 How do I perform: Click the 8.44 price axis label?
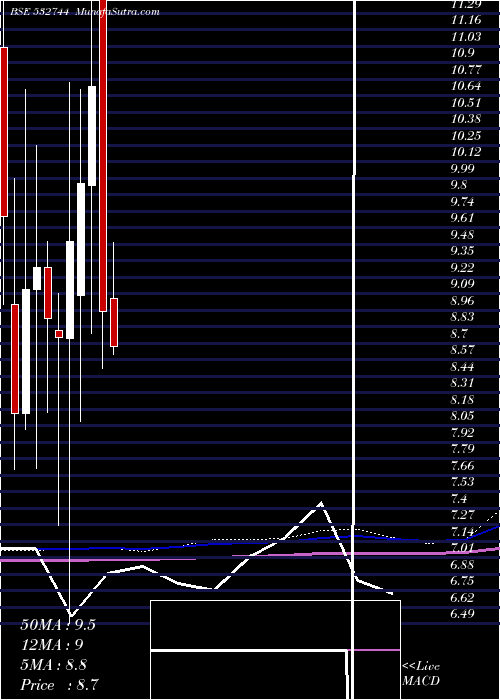coord(463,367)
